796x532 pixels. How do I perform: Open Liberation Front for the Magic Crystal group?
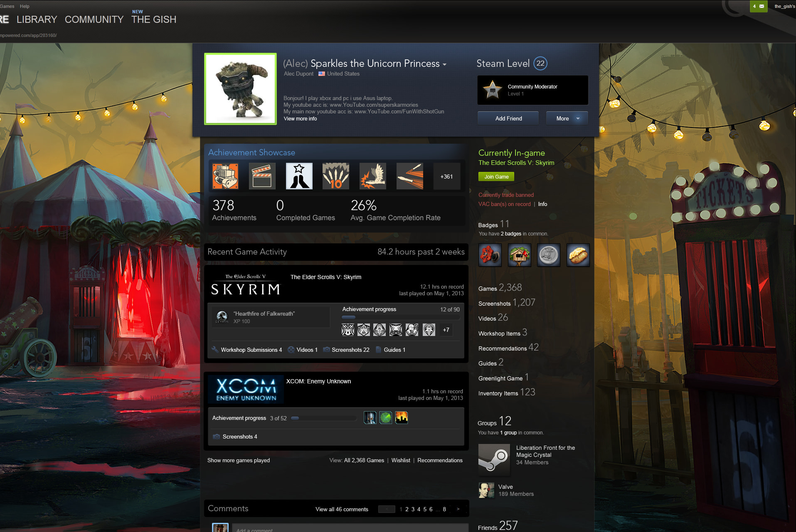tap(545, 451)
